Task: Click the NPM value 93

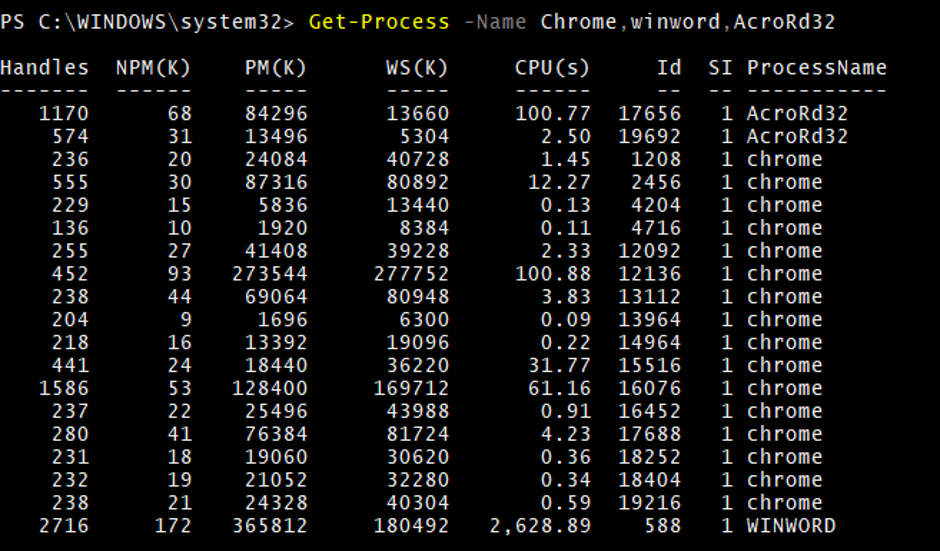Action: 180,274
